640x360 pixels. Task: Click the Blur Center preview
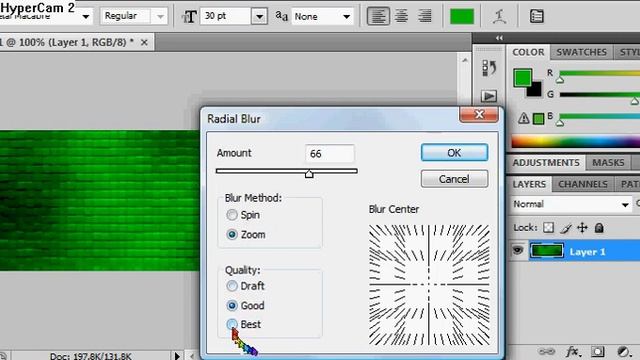(429, 284)
